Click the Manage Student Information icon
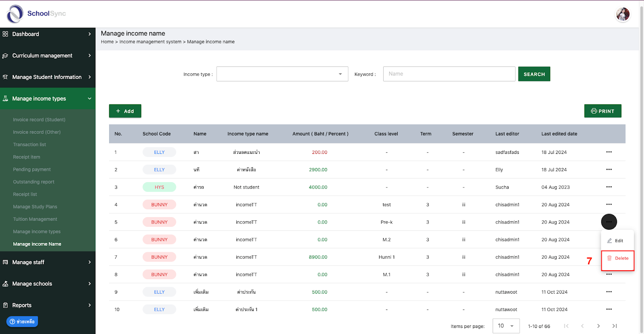The height and width of the screenshot is (334, 644). click(5, 77)
